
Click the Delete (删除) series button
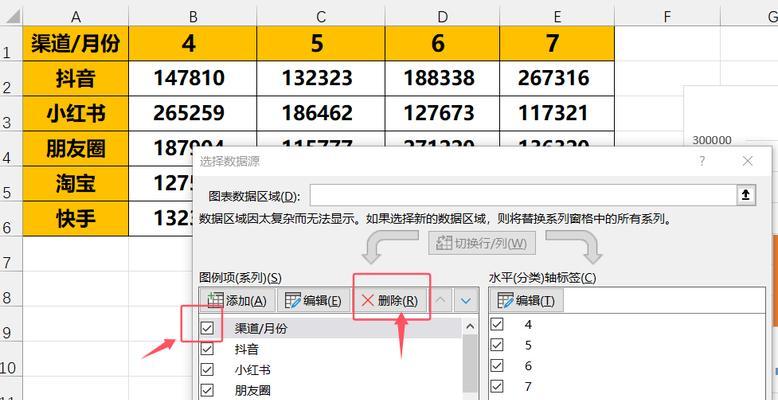tap(390, 301)
